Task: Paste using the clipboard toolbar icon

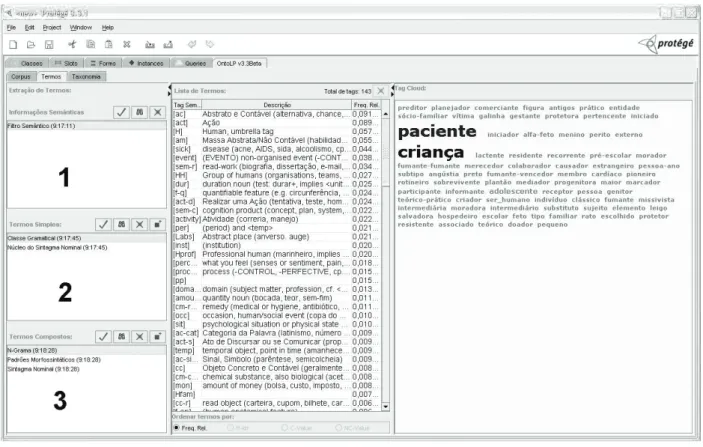Action: click(108, 44)
